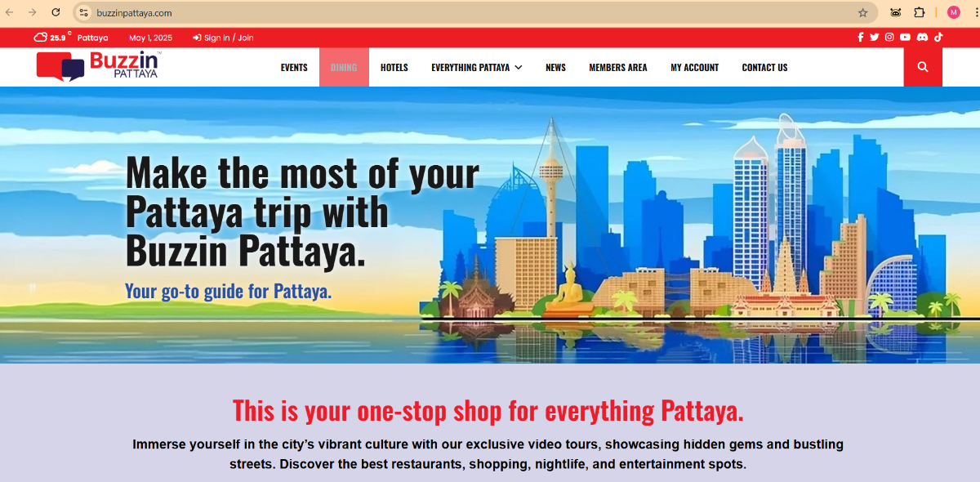The width and height of the screenshot is (980, 482).
Task: Open the Twitter social icon
Action: pos(875,37)
